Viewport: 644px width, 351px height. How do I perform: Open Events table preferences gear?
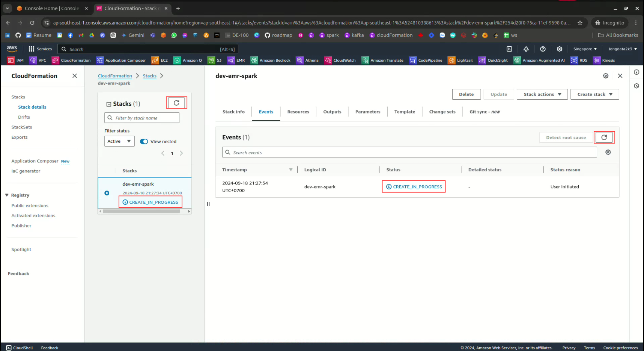pyautogui.click(x=608, y=152)
